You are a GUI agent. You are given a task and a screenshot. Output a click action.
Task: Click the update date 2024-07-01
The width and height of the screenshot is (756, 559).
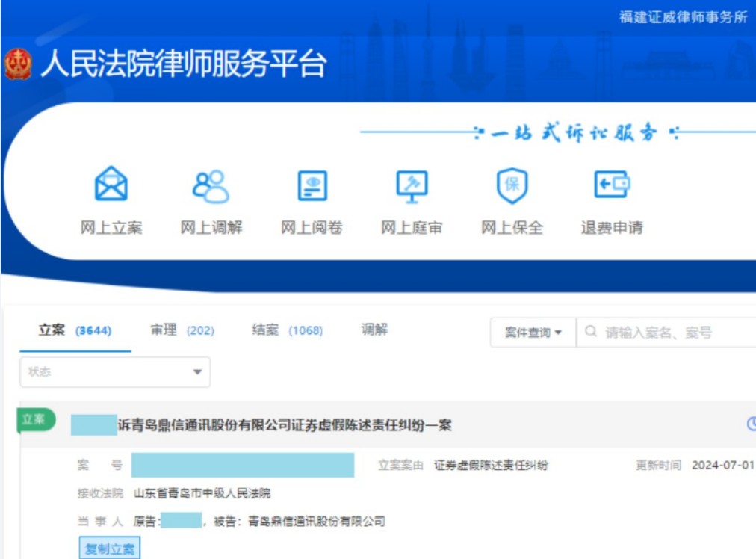722,465
